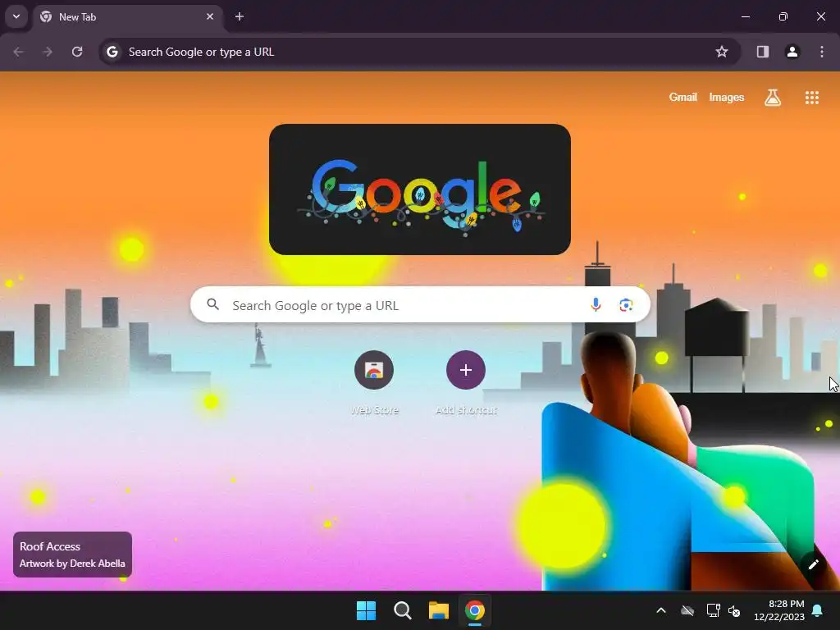Click Chrome icon in taskbar
Viewport: 840px width, 630px height.
[x=475, y=610]
